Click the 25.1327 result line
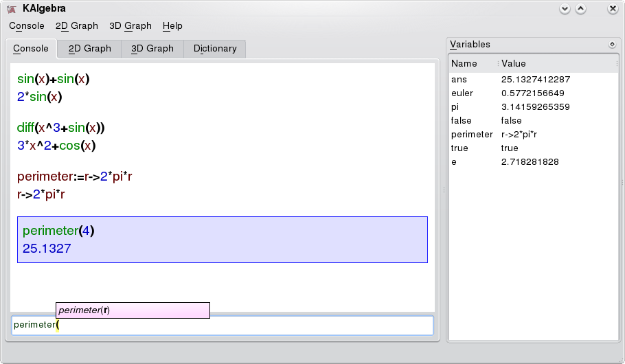The height and width of the screenshot is (364, 625). 47,249
